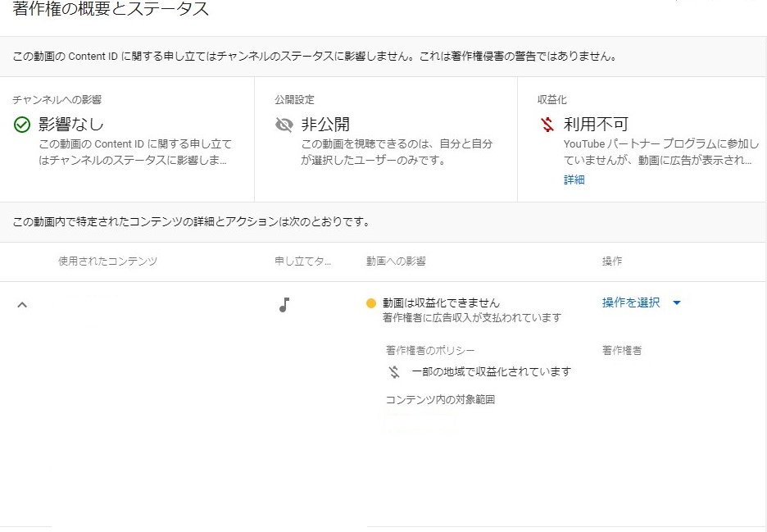This screenshot has height=532, width=767.
Task: Select the music note audio claim icon
Action: pos(284,304)
